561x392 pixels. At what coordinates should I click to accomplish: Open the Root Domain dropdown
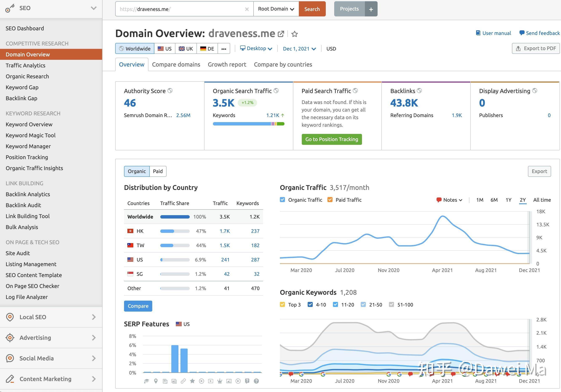(x=276, y=9)
